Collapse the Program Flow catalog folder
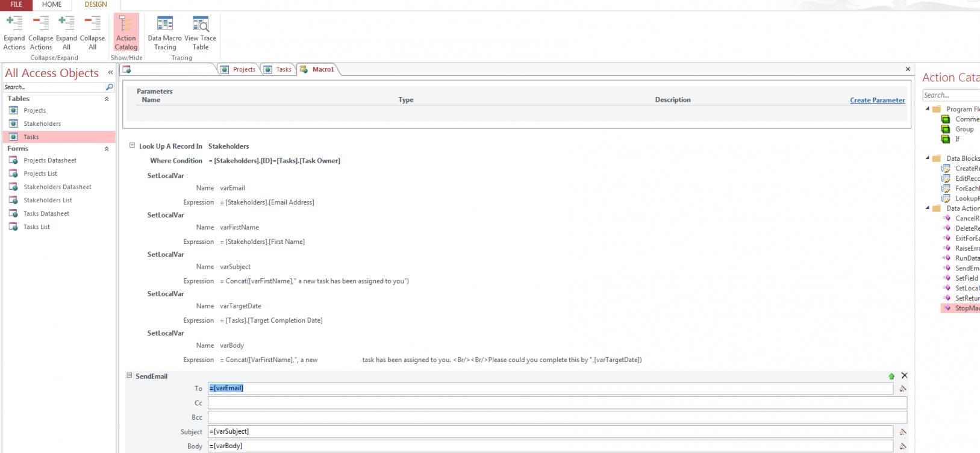 (928, 108)
